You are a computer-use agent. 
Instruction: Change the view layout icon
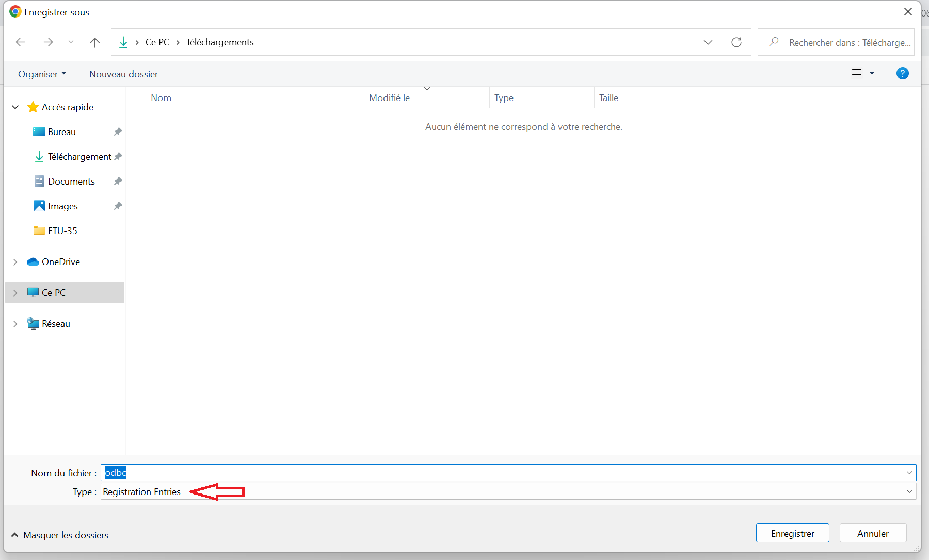[x=857, y=74]
